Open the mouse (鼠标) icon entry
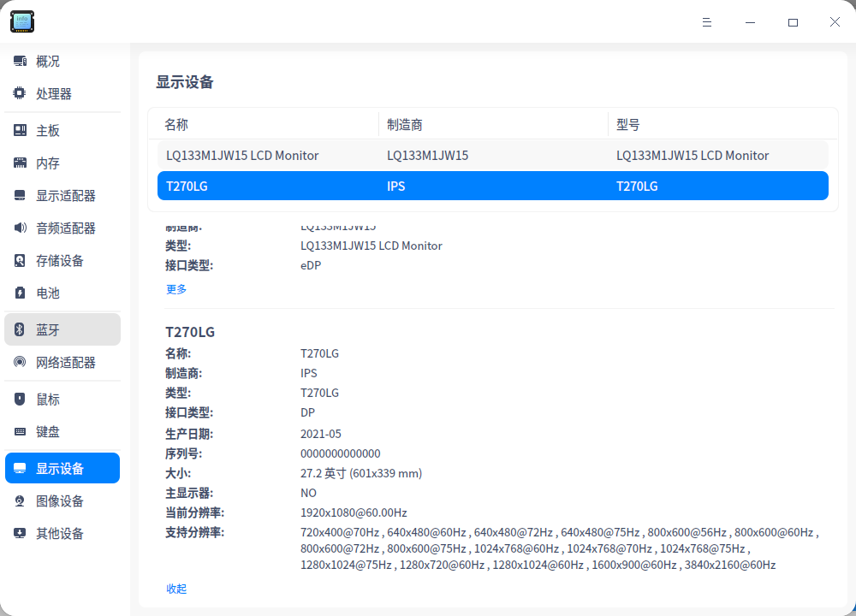The image size is (856, 616). click(20, 400)
